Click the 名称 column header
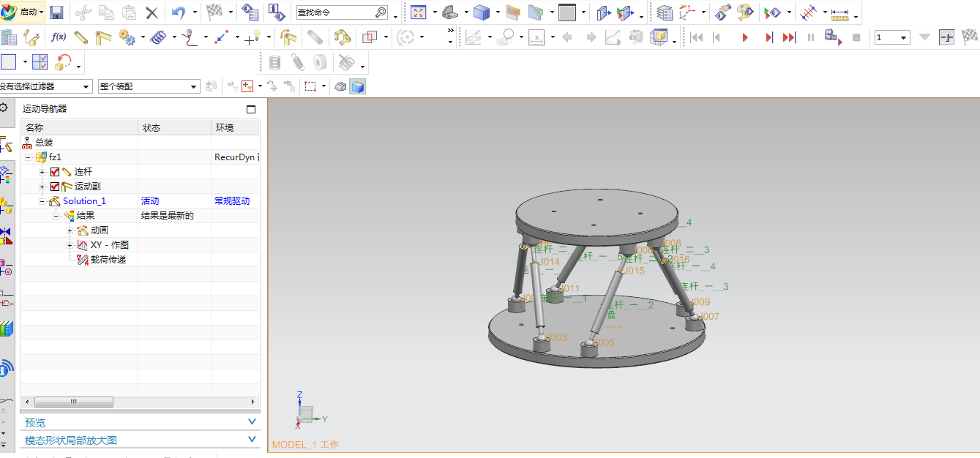 coord(79,128)
